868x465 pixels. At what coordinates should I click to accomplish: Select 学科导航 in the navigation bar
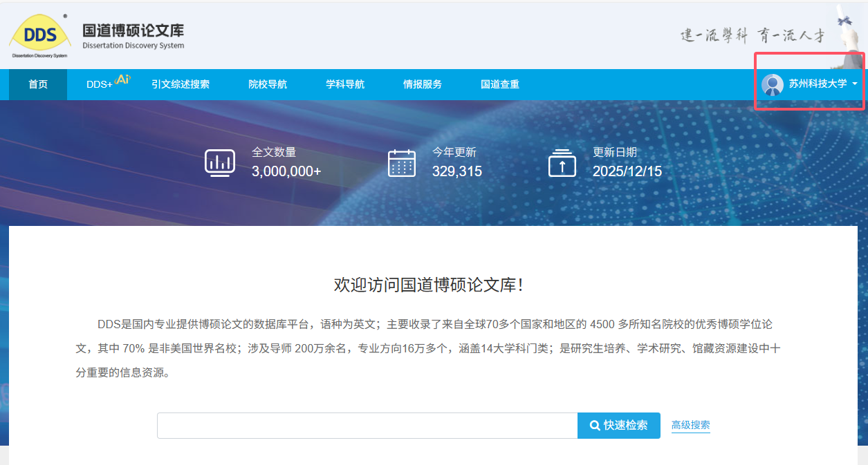click(x=345, y=84)
